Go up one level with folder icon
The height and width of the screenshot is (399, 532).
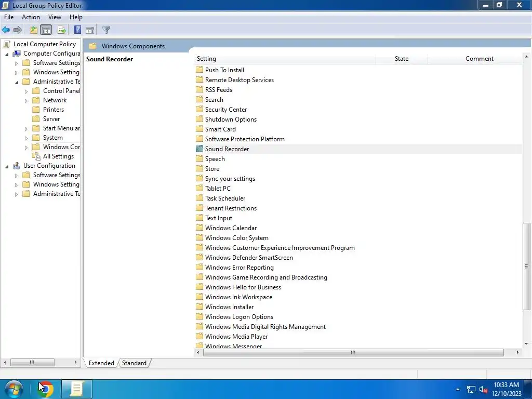[x=34, y=30]
